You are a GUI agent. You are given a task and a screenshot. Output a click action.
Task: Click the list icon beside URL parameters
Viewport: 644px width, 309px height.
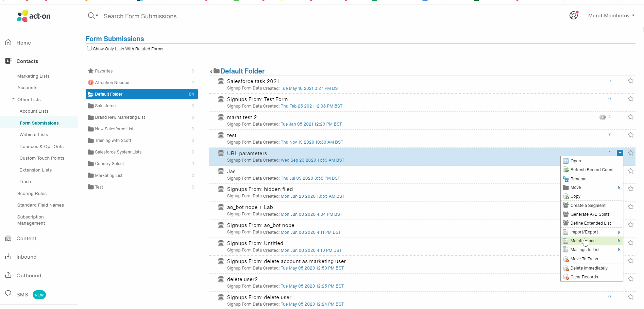coord(221,153)
